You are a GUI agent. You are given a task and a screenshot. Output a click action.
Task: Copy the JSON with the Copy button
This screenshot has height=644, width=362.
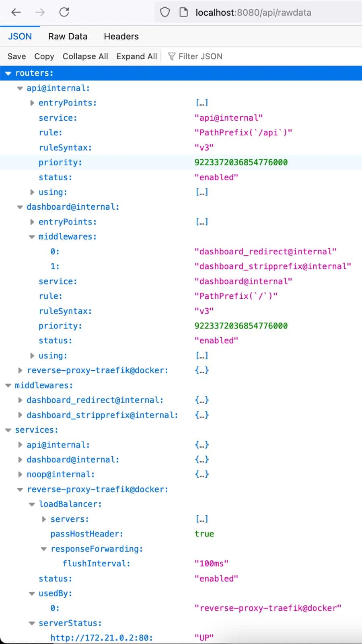[43, 56]
